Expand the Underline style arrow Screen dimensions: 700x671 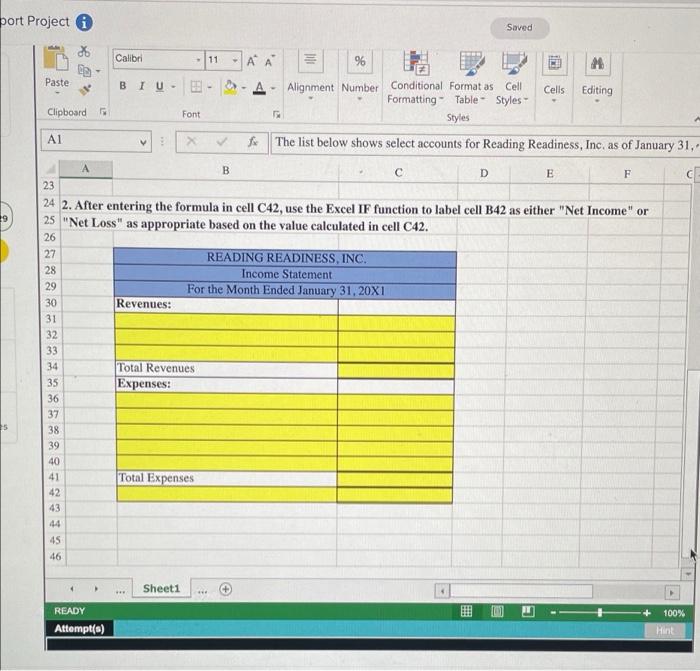173,87
